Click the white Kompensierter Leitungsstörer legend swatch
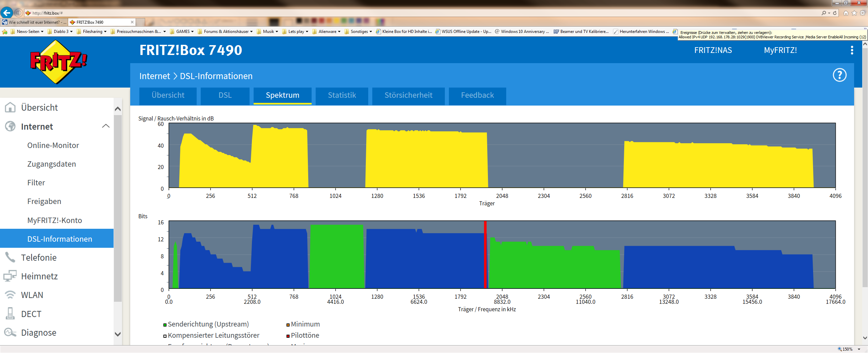Viewport: 868px width, 353px height. point(165,336)
